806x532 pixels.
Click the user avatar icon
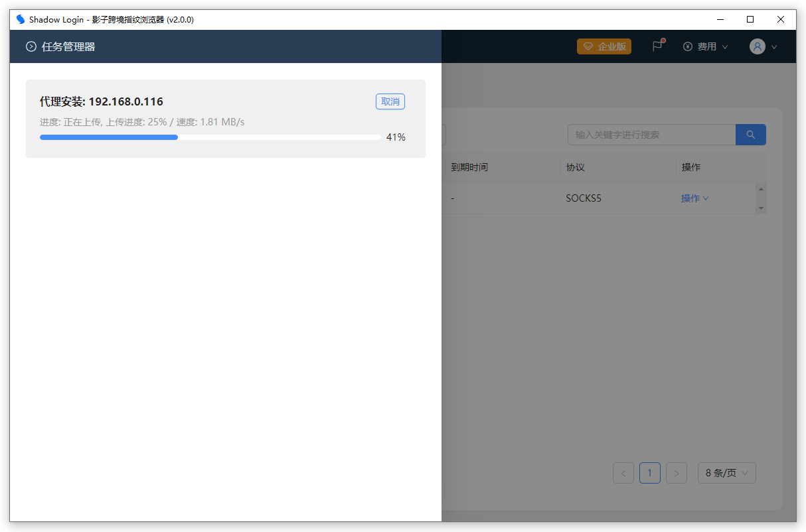(758, 46)
